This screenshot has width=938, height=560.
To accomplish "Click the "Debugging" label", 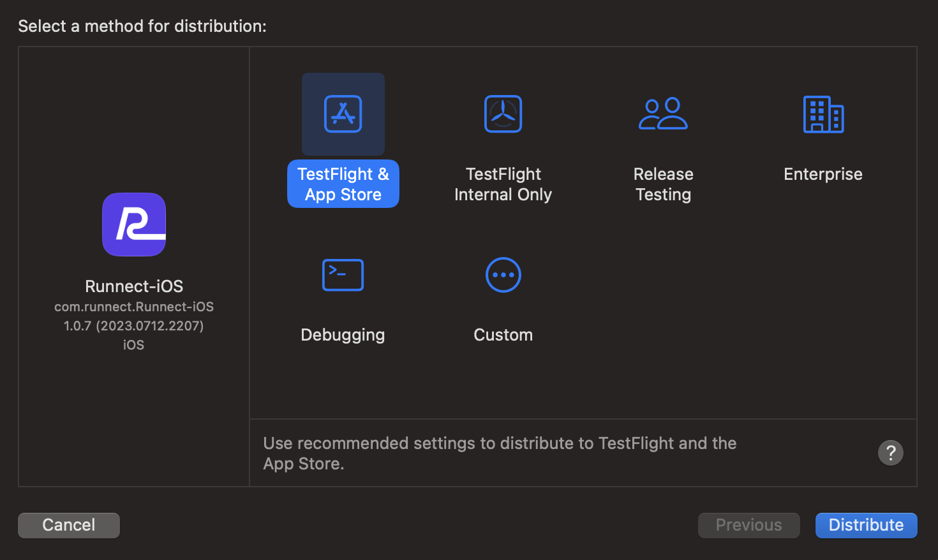I will point(343,335).
